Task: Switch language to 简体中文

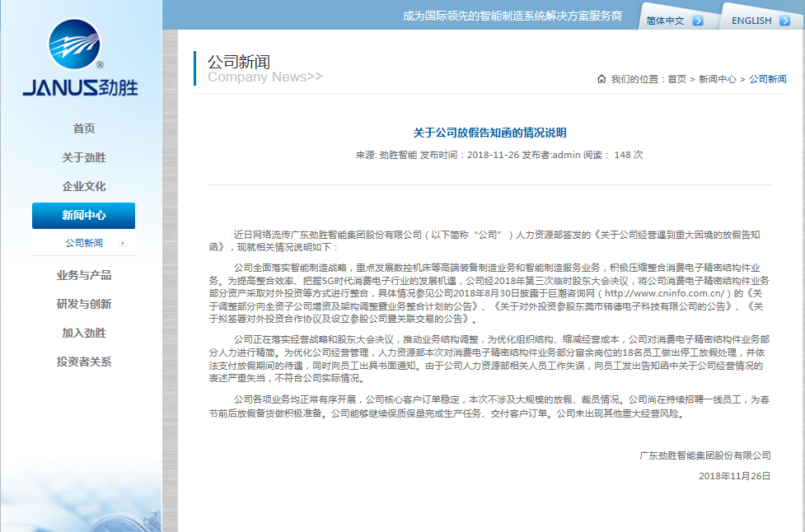Action: [x=665, y=21]
